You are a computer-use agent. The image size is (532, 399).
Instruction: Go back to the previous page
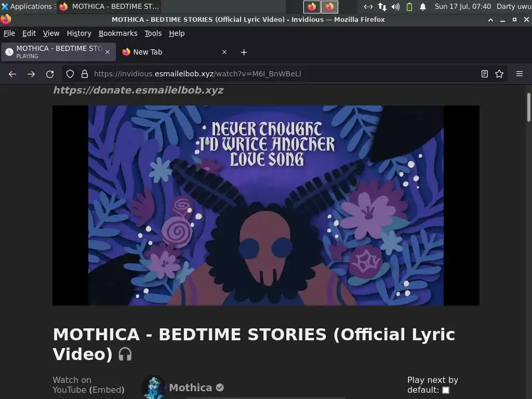point(12,74)
